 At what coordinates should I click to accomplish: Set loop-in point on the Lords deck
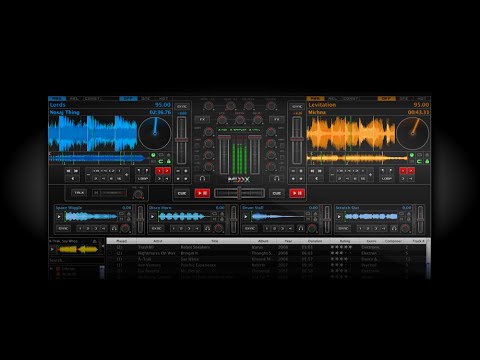139,171
